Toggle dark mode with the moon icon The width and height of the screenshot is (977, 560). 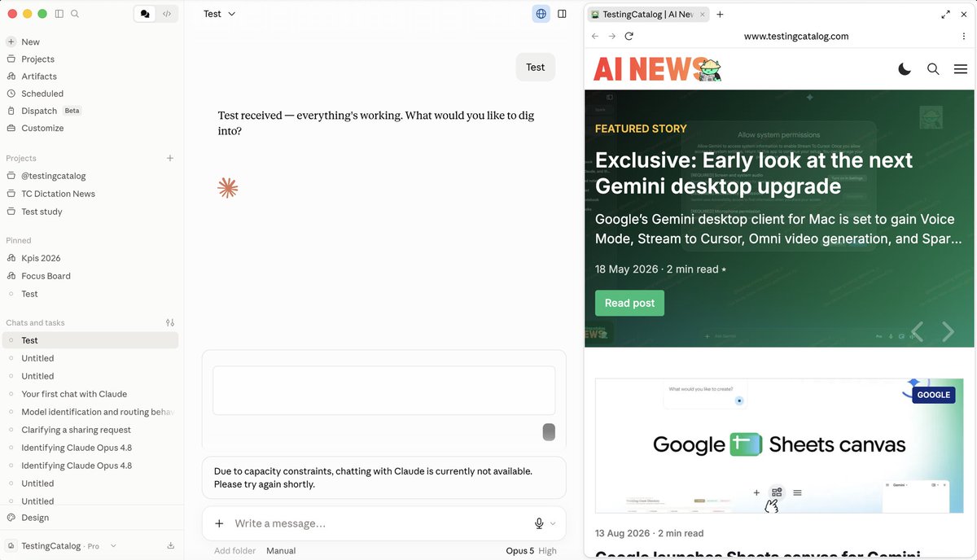(905, 69)
